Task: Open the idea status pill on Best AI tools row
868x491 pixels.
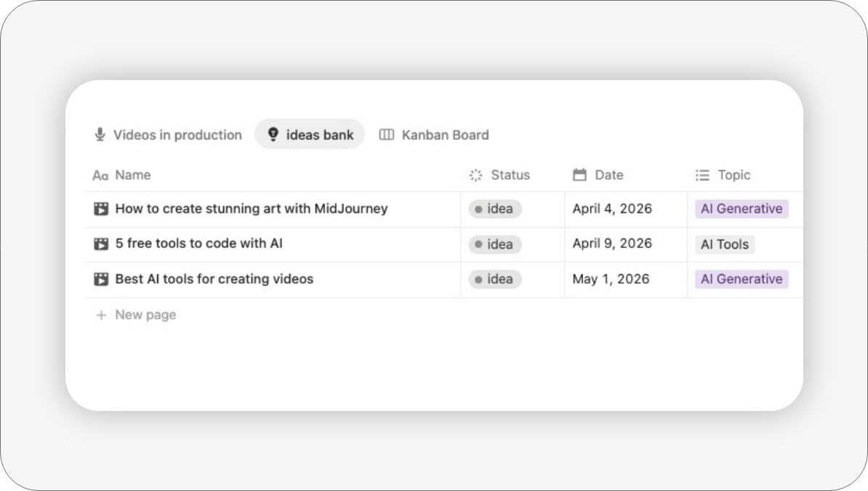Action: (x=494, y=279)
